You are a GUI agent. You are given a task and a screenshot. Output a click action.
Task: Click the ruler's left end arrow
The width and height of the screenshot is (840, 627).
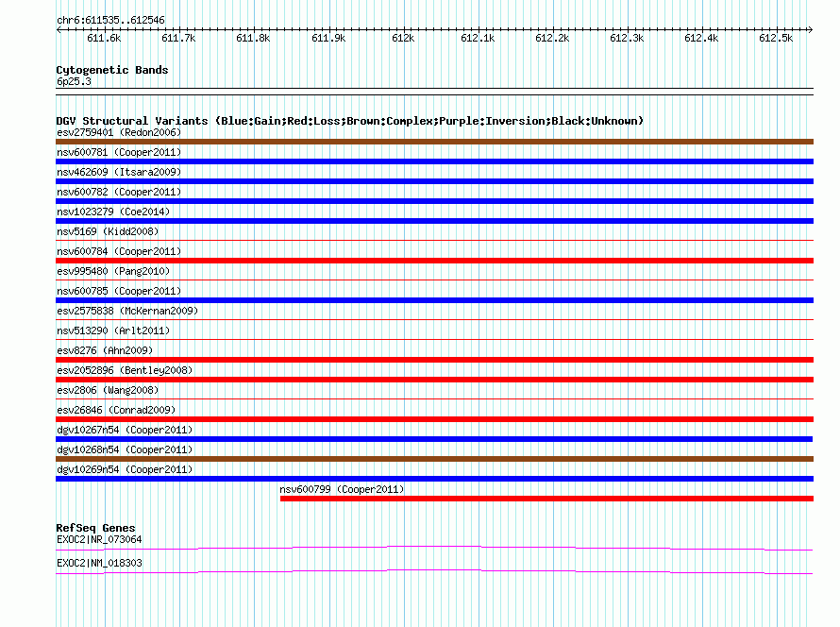(59, 29)
